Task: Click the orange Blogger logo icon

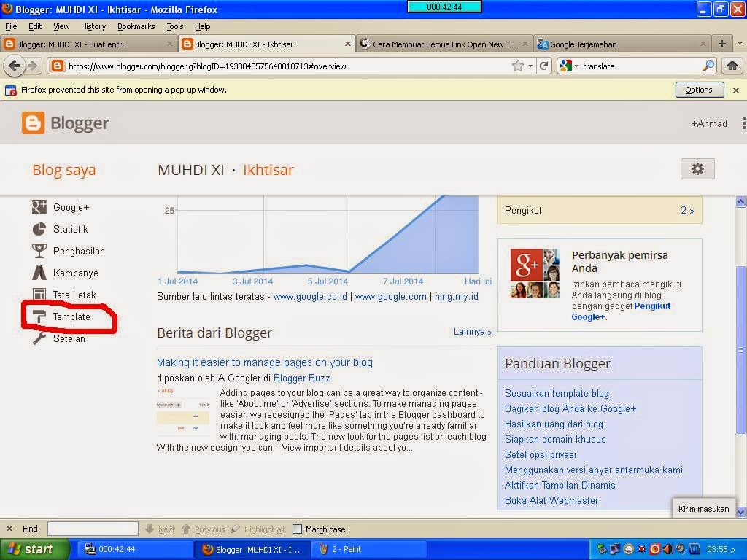Action: click(x=33, y=122)
